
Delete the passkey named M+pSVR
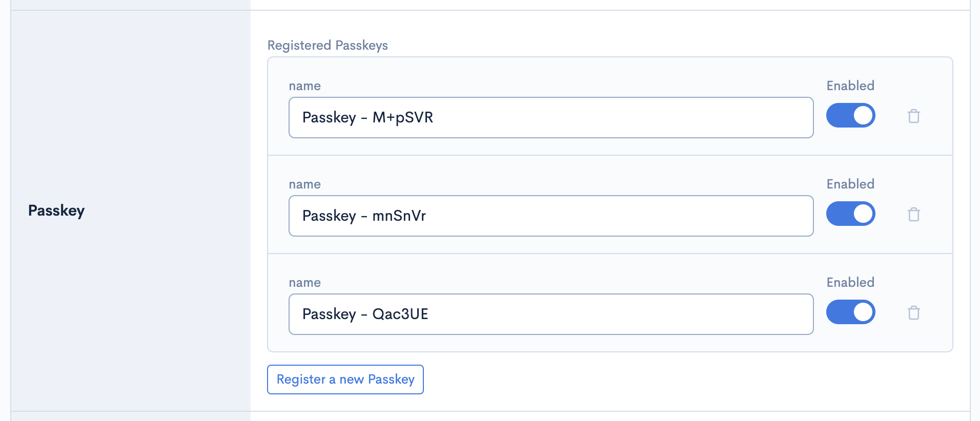coord(914,116)
